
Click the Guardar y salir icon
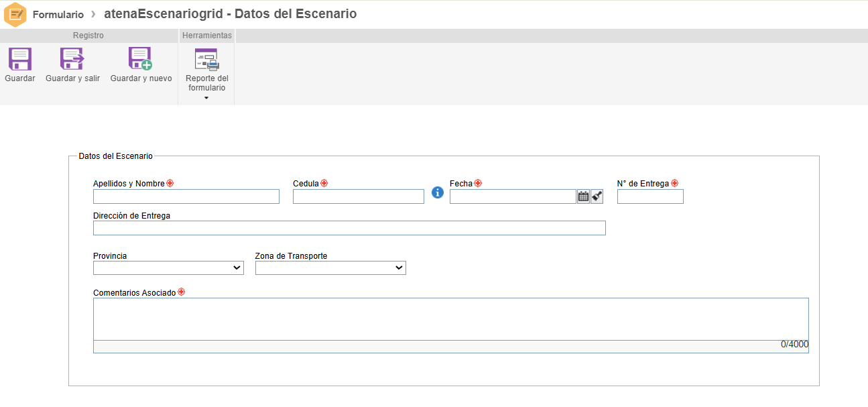[x=72, y=59]
